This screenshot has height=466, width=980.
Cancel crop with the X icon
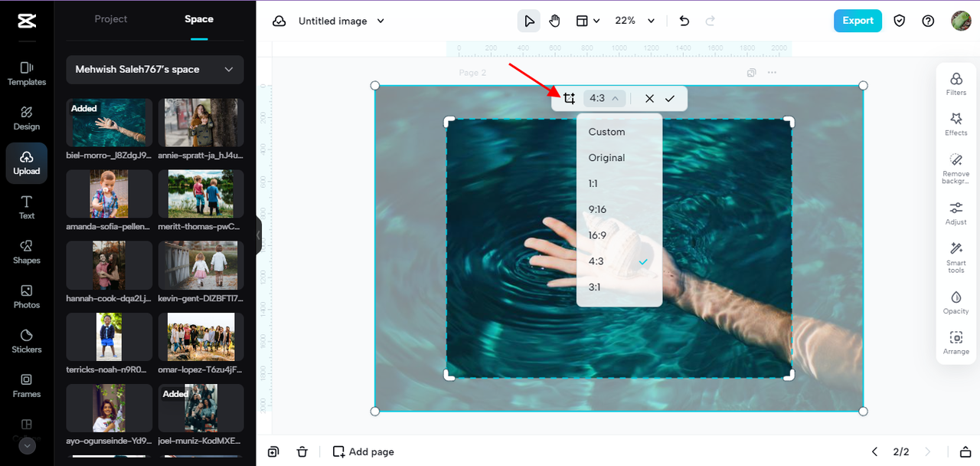pos(649,98)
